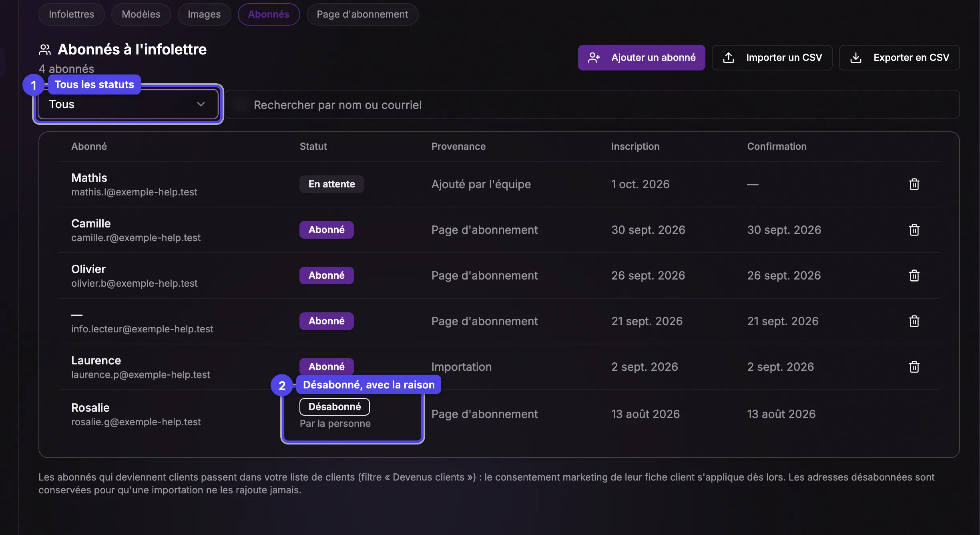The image size is (980, 535).
Task: Click the Abonné column header
Action: tap(89, 147)
